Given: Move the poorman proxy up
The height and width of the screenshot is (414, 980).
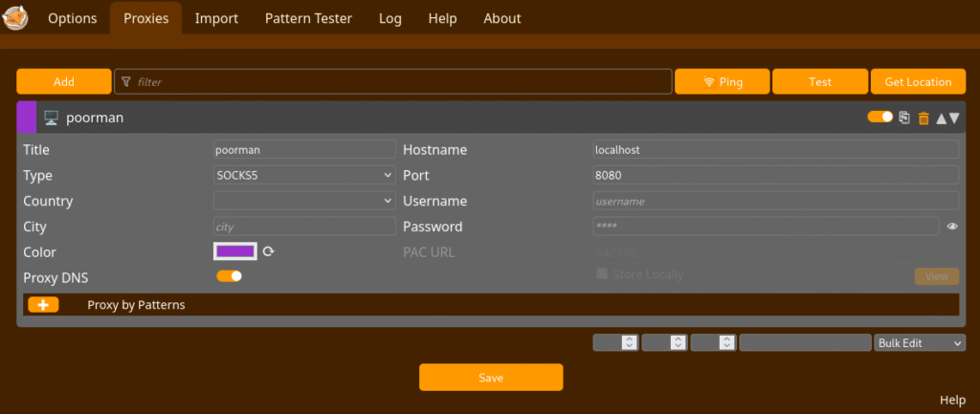Looking at the screenshot, I should click(941, 118).
